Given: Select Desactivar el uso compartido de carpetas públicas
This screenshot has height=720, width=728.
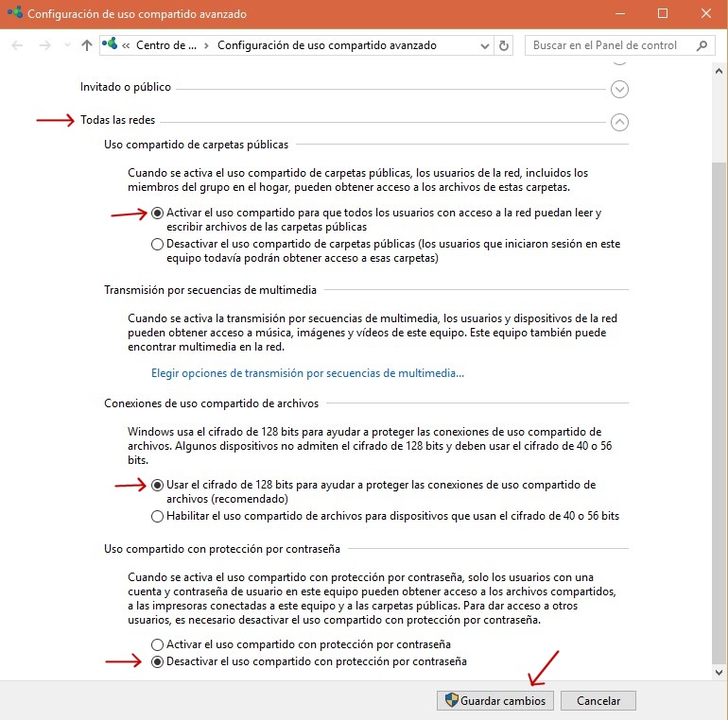Looking at the screenshot, I should [x=157, y=244].
